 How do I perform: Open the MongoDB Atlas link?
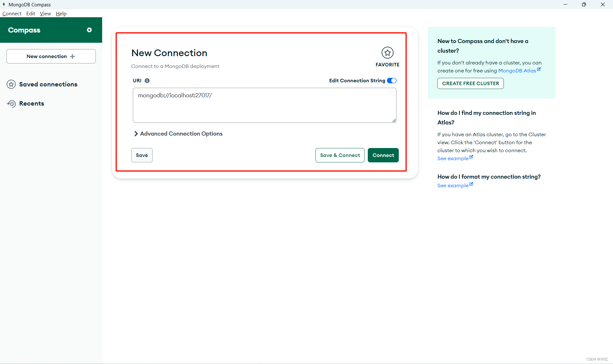click(517, 71)
